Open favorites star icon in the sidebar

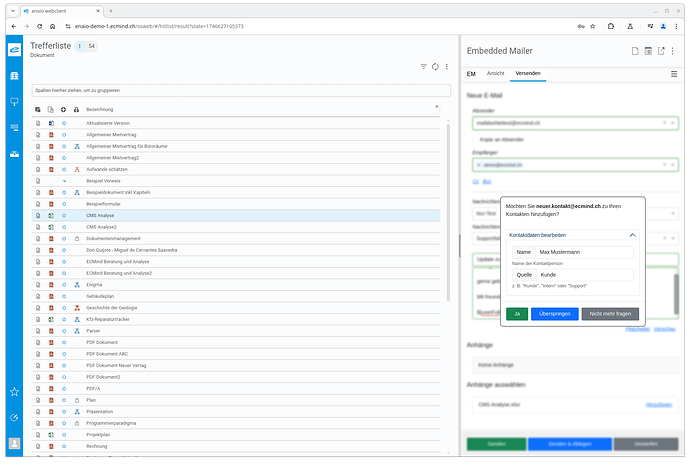pos(14,391)
